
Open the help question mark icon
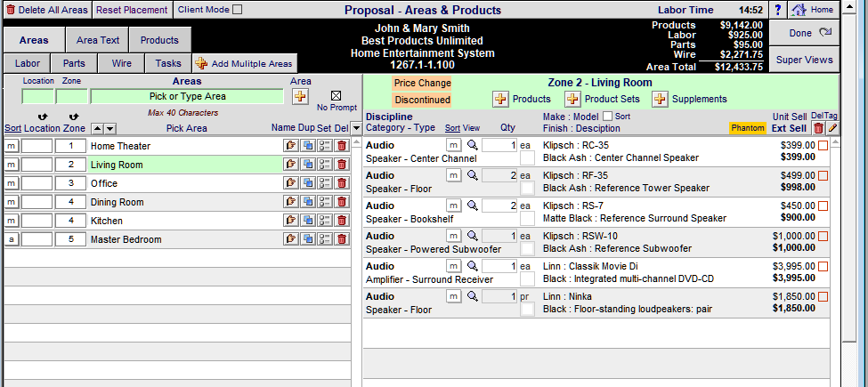click(x=778, y=10)
